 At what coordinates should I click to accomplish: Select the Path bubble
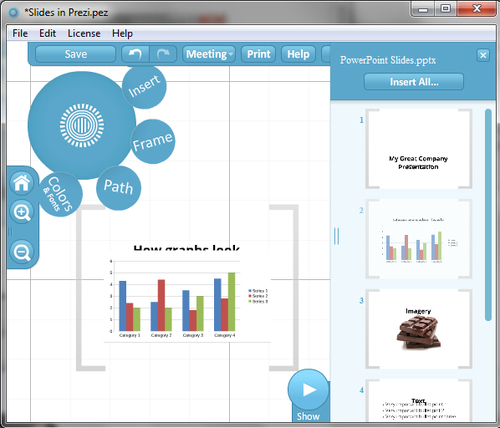[118, 188]
